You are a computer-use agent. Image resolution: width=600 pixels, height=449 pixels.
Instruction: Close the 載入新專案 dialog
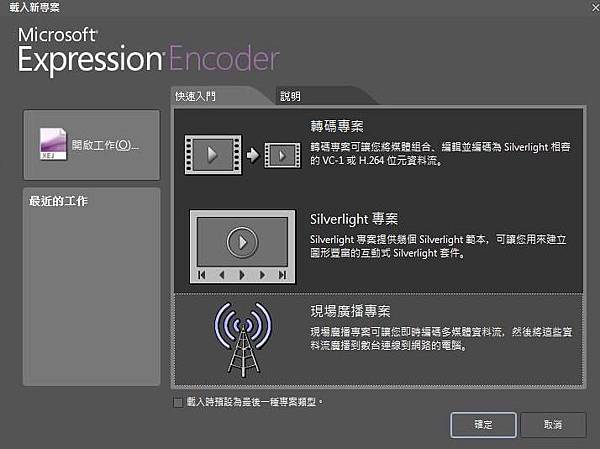tap(595, 7)
